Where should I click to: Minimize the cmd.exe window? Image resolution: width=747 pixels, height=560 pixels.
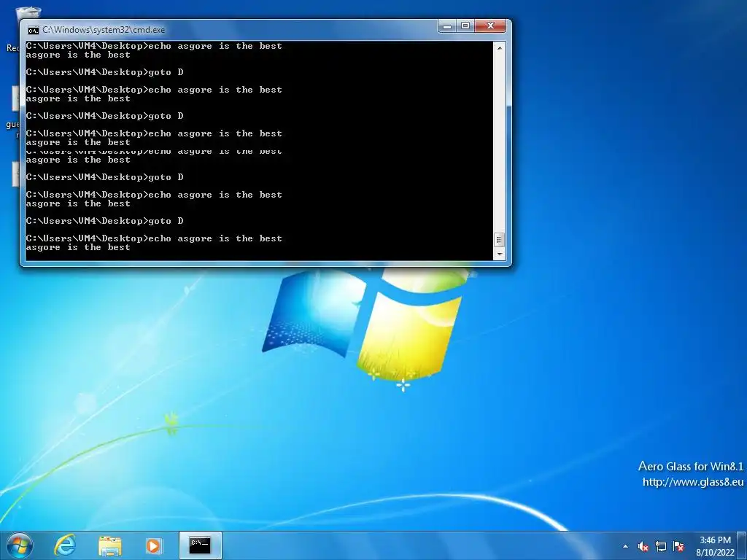447,26
